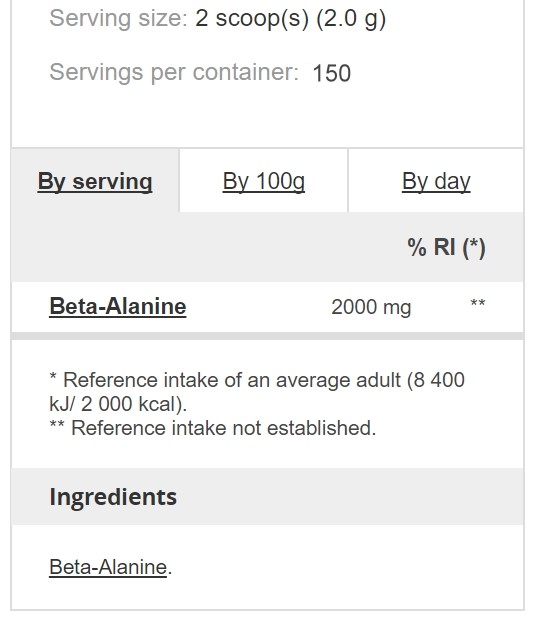
Task: Click the gray divider under Beta-Alanine row
Action: click(268, 336)
